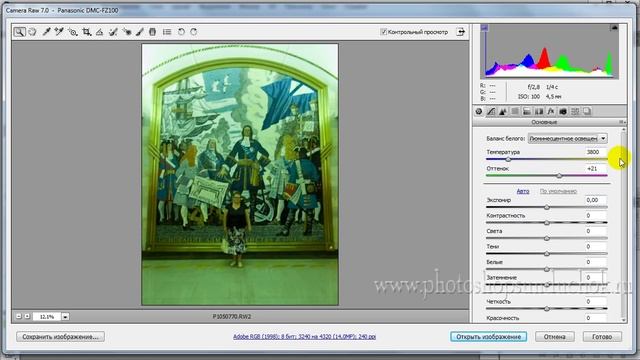640x360 pixels.
Task: Click the file name P1050770.RW2
Action: (x=232, y=316)
